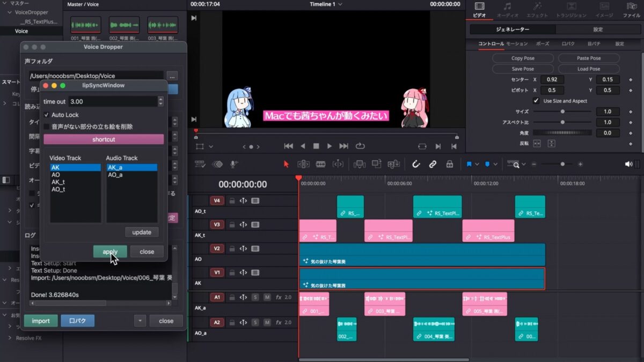Enable trim edit mode in the timeline toolbar

click(303, 163)
